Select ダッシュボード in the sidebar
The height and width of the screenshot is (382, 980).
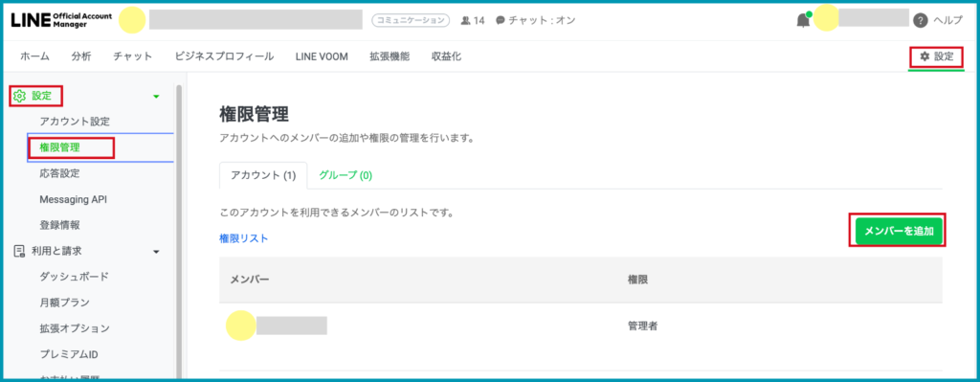pos(75,277)
